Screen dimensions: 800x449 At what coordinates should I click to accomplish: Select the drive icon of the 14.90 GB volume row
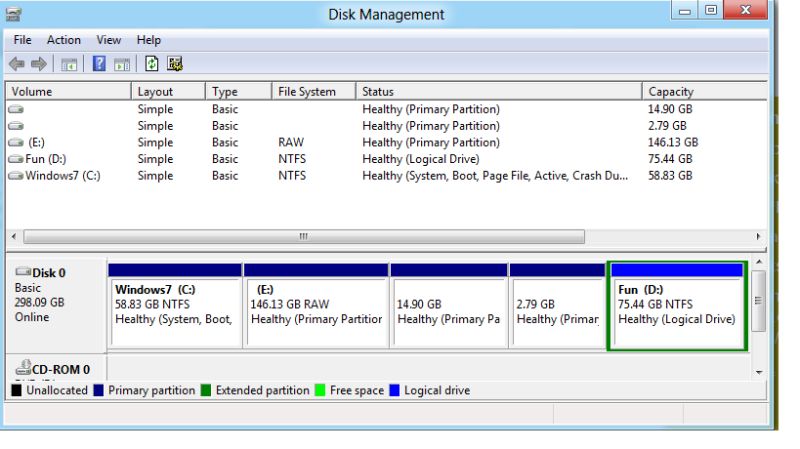point(16,109)
